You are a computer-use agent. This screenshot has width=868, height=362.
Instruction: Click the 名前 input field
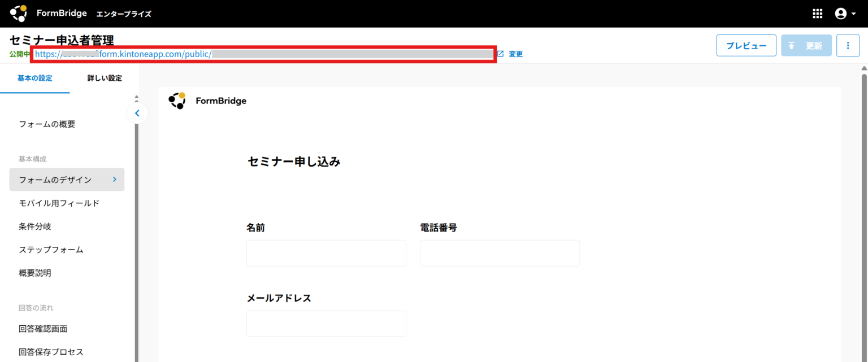click(326, 253)
